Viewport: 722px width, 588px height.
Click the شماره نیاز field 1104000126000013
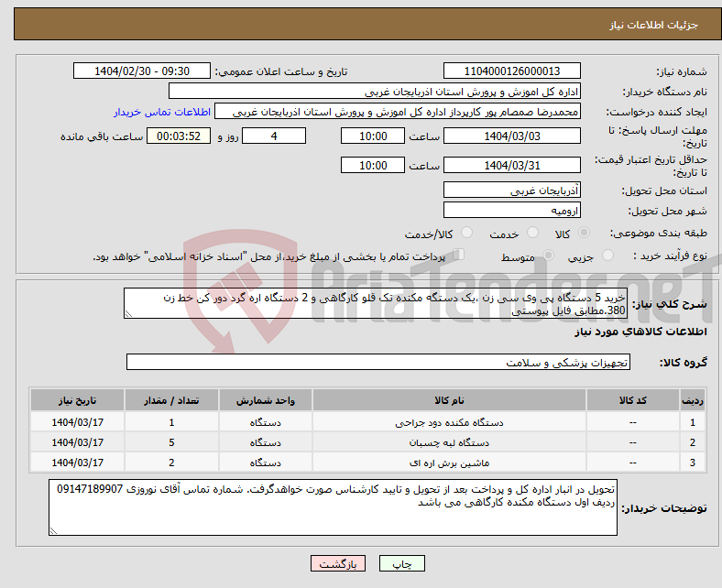coord(511,71)
